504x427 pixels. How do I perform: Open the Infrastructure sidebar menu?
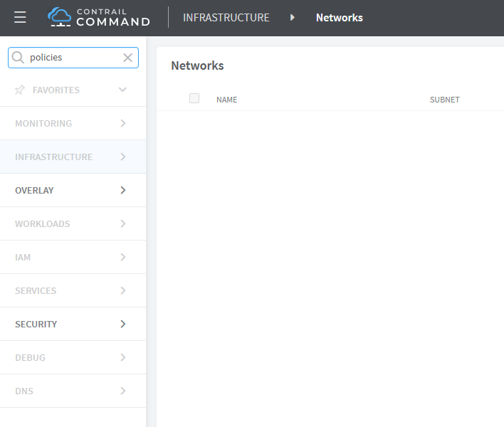54,157
